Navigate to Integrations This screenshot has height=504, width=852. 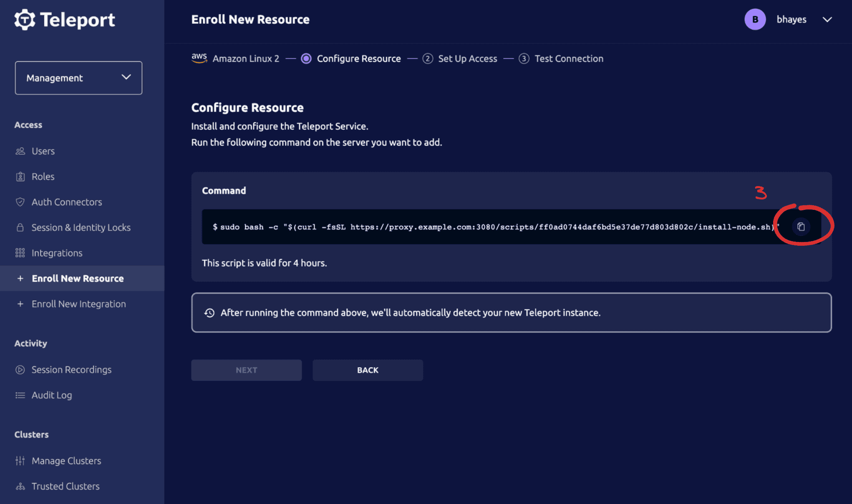(57, 253)
